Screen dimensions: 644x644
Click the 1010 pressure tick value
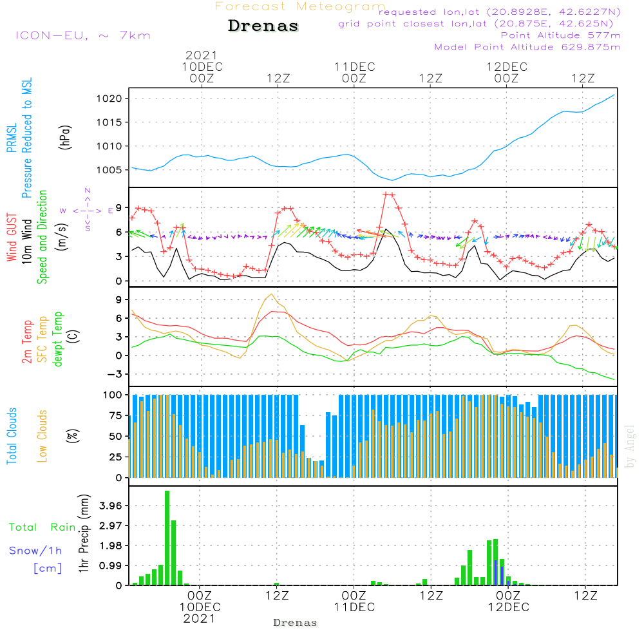[x=109, y=146]
